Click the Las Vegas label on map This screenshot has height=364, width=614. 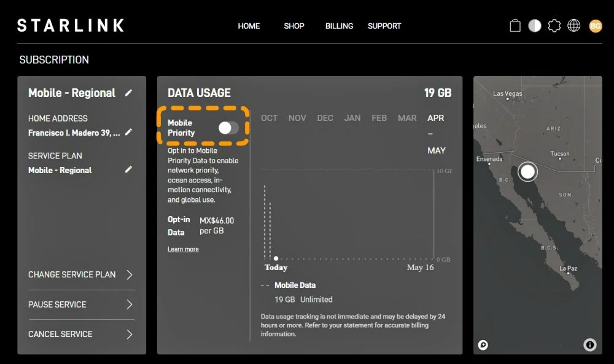(x=508, y=93)
